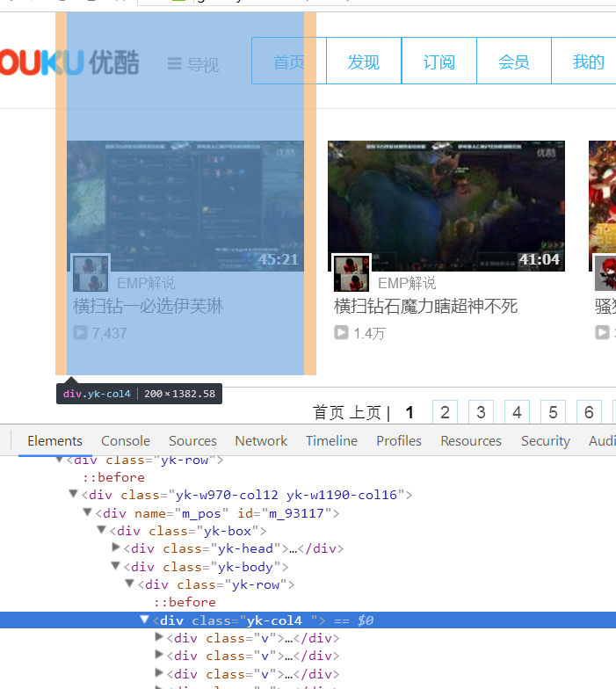Click the Youku logo
Viewport: 616px width, 689px height.
point(69,62)
